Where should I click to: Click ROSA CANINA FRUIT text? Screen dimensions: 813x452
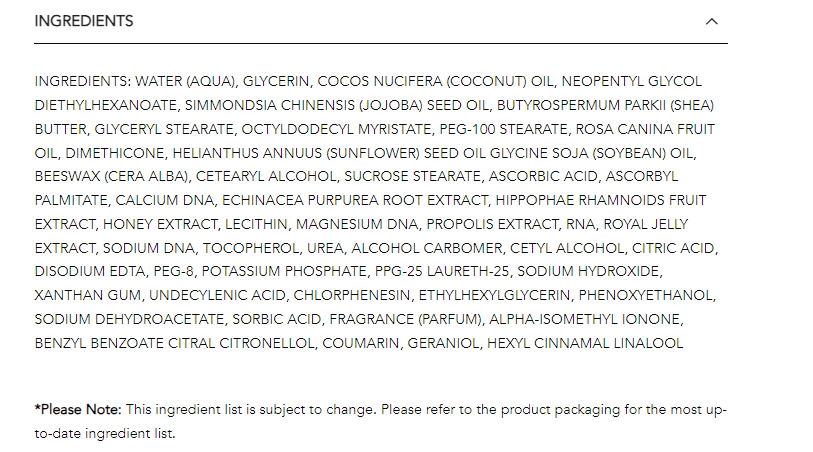tap(645, 129)
